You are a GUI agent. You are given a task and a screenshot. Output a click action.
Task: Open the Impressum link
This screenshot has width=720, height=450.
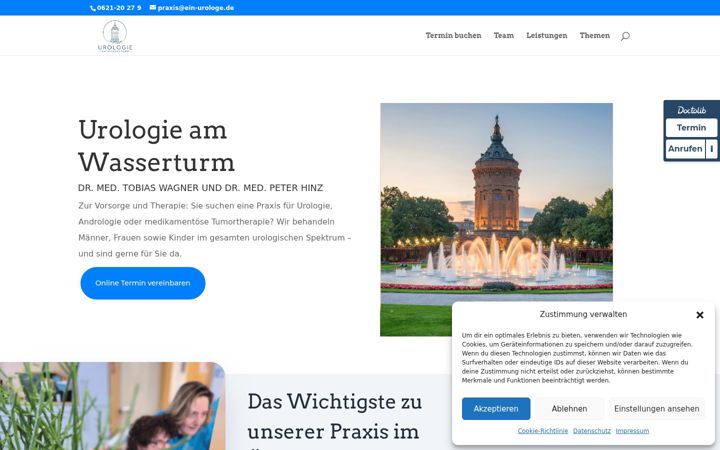point(632,431)
